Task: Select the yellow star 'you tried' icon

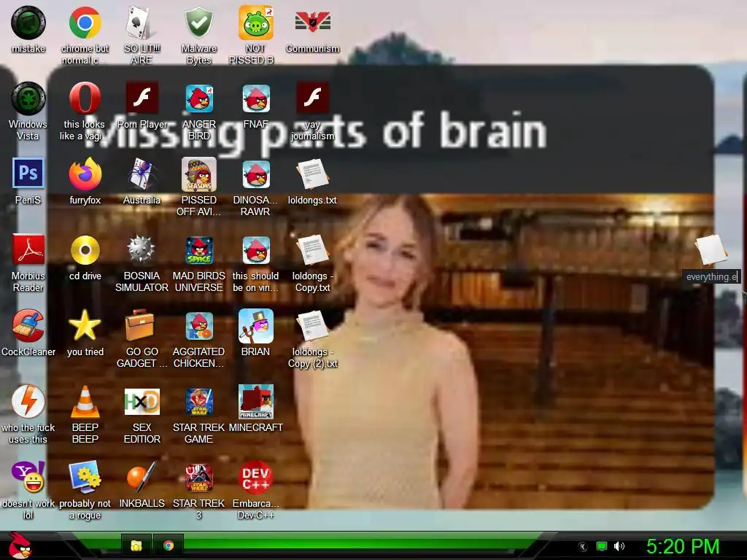Action: click(85, 326)
